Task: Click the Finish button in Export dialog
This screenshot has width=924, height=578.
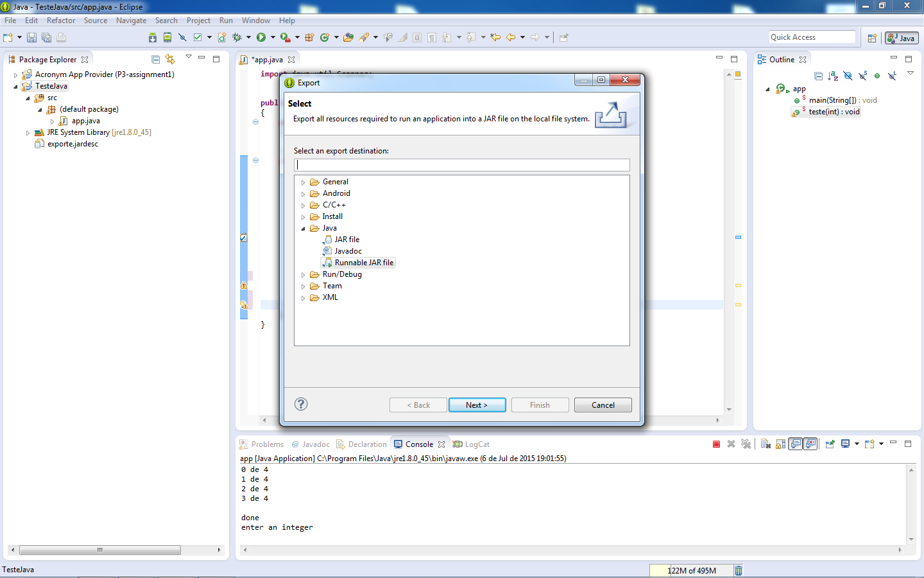Action: 540,405
